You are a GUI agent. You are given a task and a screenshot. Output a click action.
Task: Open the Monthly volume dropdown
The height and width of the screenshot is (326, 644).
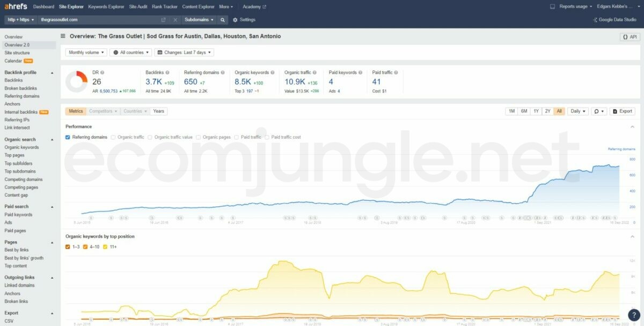pos(86,53)
